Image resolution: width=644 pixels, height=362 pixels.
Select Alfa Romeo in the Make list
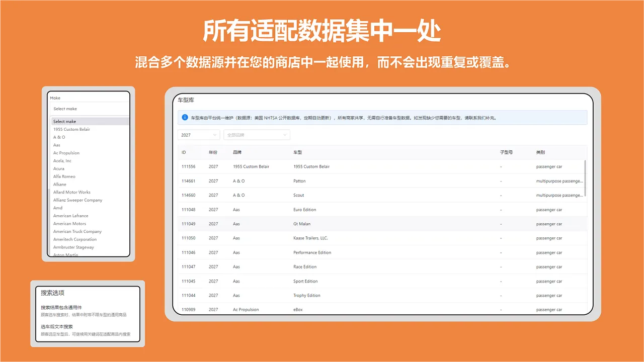64,176
